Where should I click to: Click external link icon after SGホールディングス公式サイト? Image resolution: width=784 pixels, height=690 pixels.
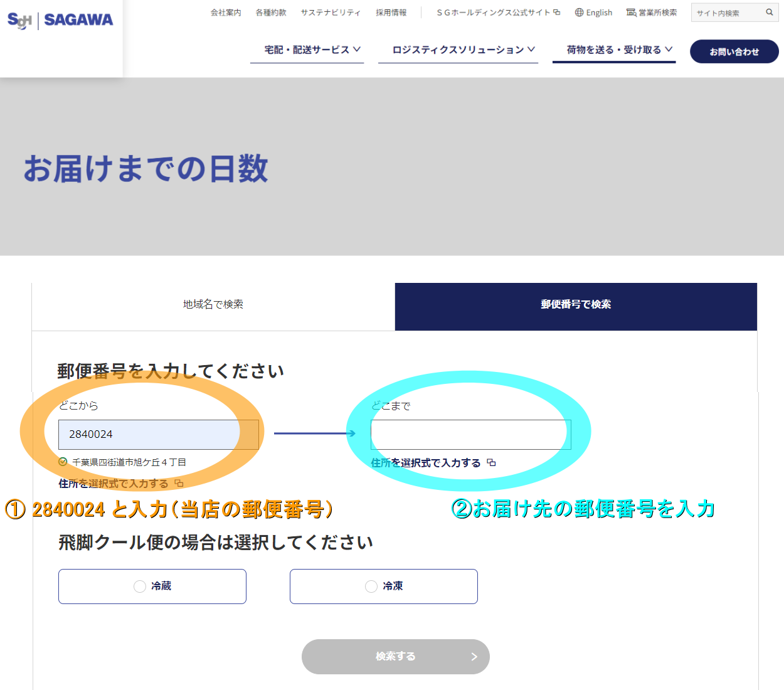[x=557, y=13]
